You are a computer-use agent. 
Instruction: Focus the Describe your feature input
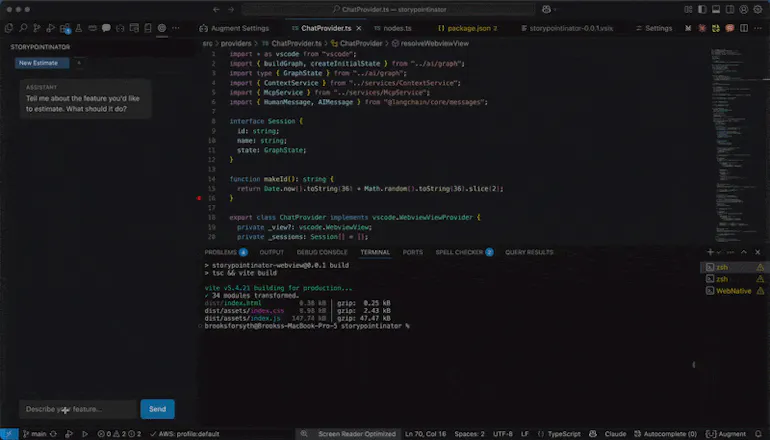pyautogui.click(x=78, y=409)
